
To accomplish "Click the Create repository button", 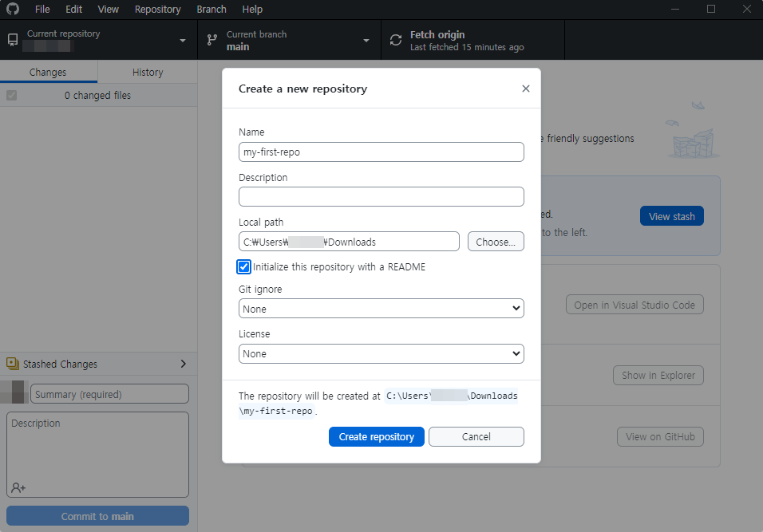I will coord(376,436).
